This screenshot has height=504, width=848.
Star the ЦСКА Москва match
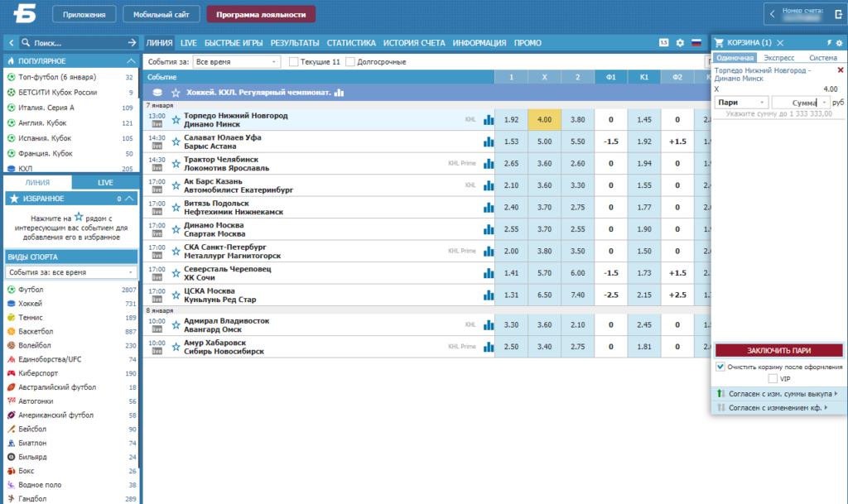coord(176,295)
